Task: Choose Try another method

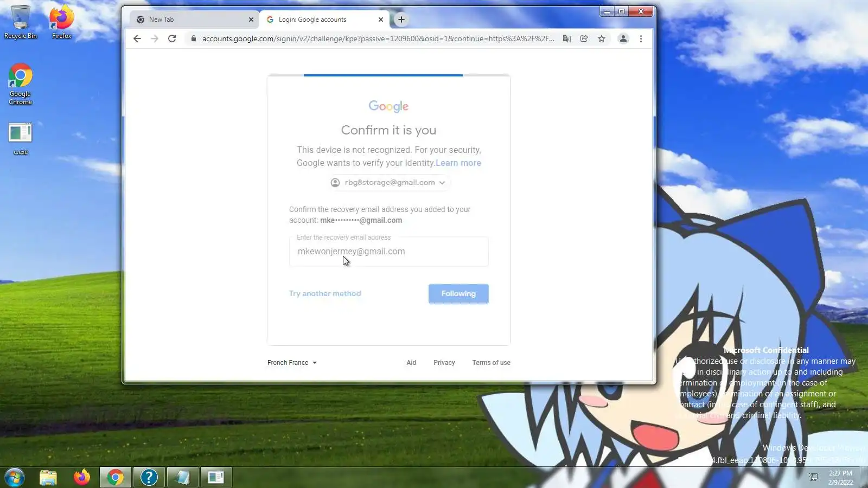Action: tap(325, 293)
